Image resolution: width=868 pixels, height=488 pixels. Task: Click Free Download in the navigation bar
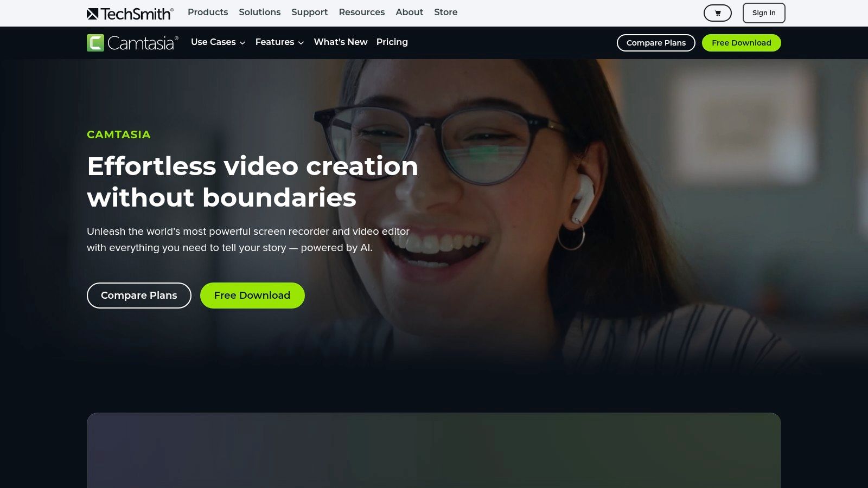(742, 43)
